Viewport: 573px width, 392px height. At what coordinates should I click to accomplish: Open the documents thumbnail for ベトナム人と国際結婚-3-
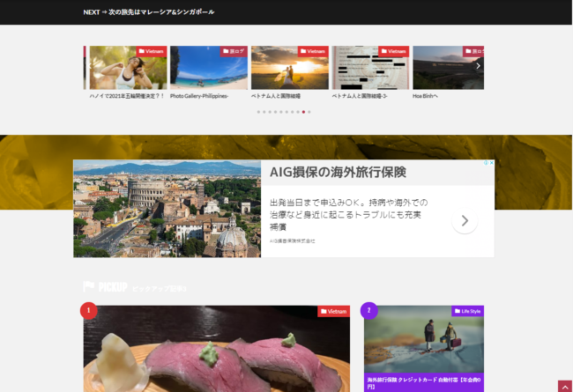pos(370,70)
